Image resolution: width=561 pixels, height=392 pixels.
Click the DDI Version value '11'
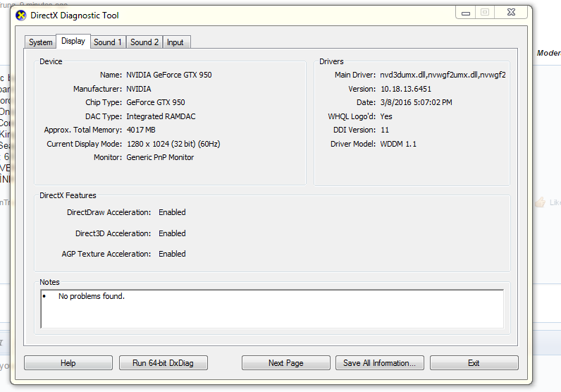coord(385,130)
